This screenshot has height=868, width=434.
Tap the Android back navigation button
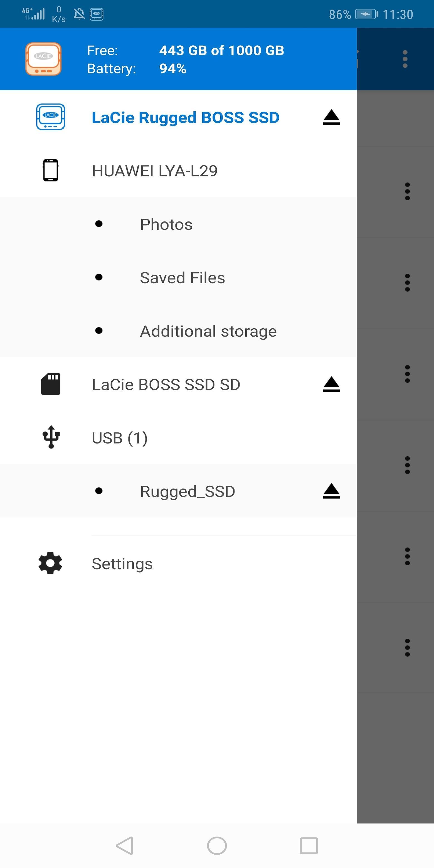[x=125, y=846]
